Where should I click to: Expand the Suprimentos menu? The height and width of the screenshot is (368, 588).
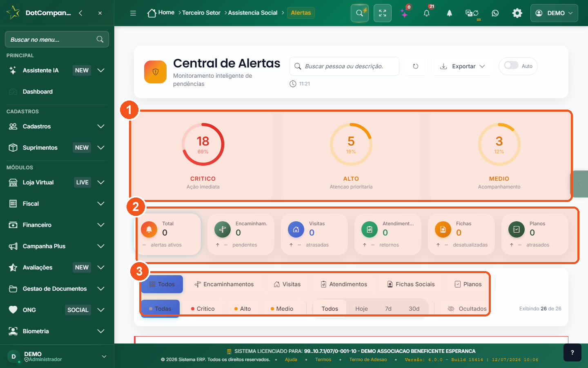point(101,148)
